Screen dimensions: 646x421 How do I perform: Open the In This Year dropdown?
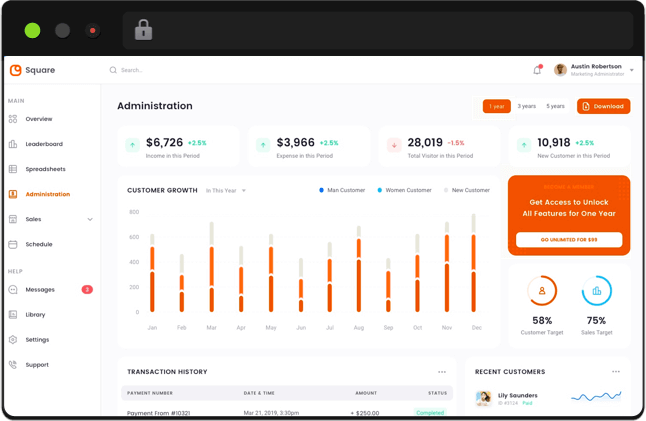226,190
